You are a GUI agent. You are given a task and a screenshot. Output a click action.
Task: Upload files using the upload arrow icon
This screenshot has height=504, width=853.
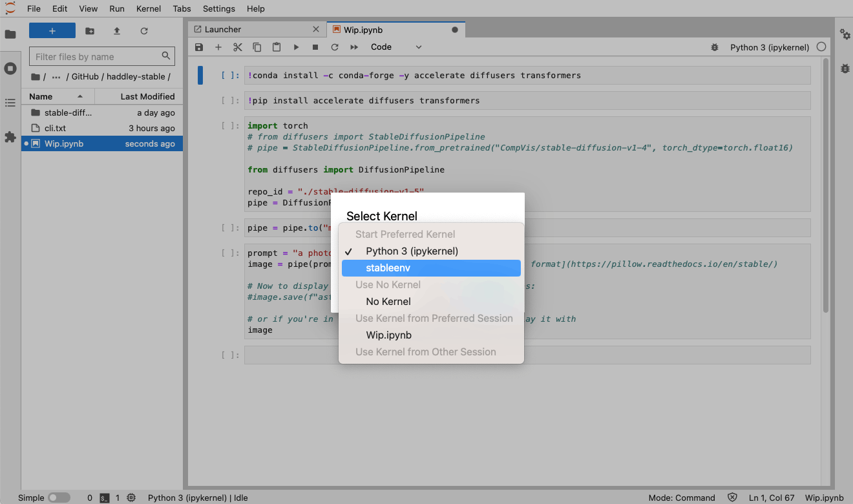point(117,31)
